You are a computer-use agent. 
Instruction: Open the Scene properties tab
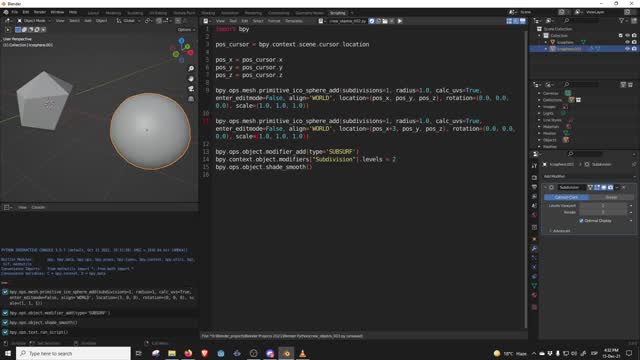pos(534,206)
